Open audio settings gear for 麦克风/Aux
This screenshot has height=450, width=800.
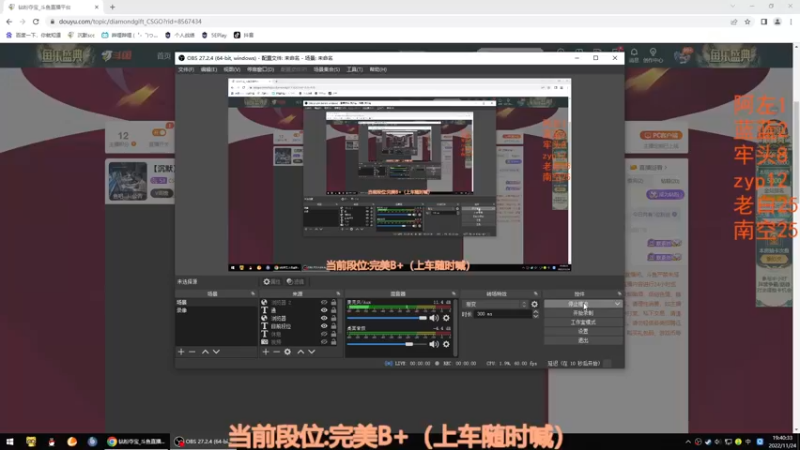pyautogui.click(x=446, y=318)
